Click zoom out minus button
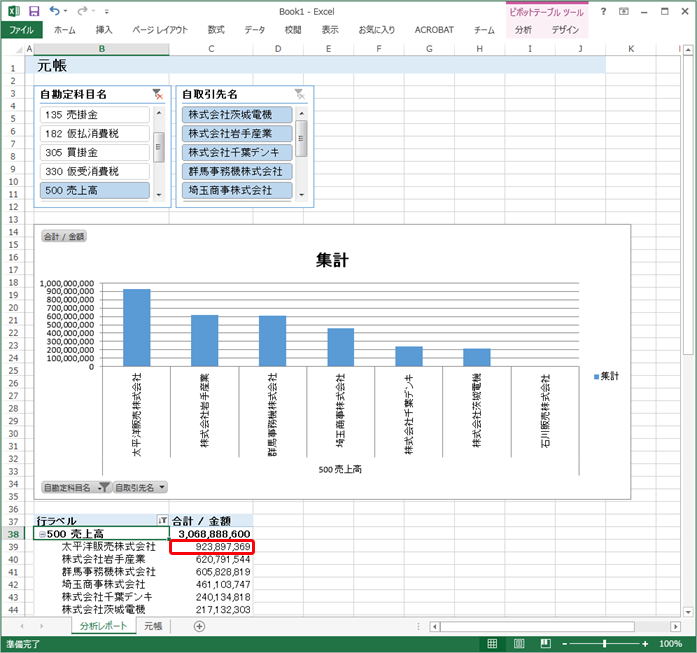The image size is (697, 653). (565, 644)
